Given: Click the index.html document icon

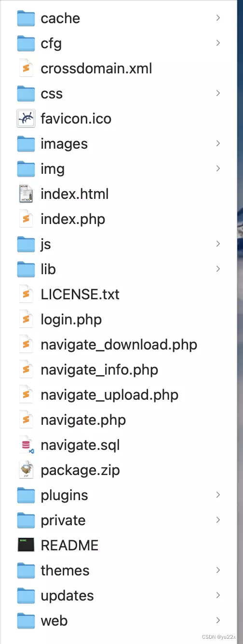Looking at the screenshot, I should click(26, 194).
